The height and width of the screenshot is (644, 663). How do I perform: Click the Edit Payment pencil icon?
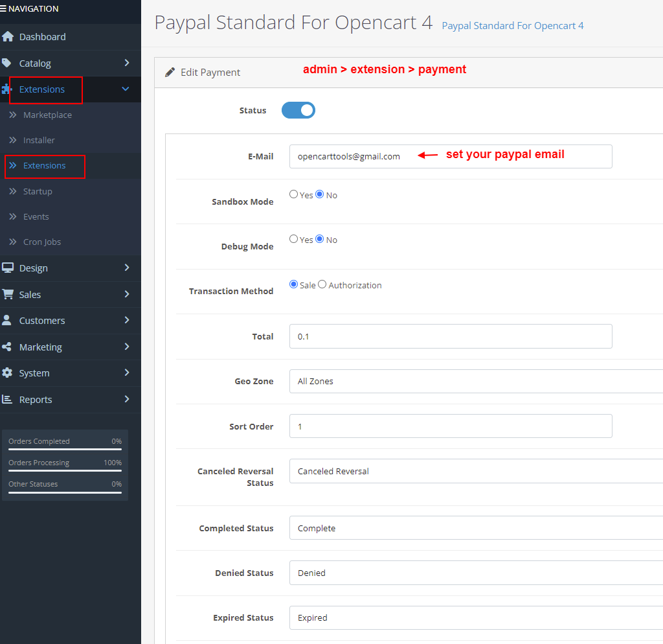[170, 73]
